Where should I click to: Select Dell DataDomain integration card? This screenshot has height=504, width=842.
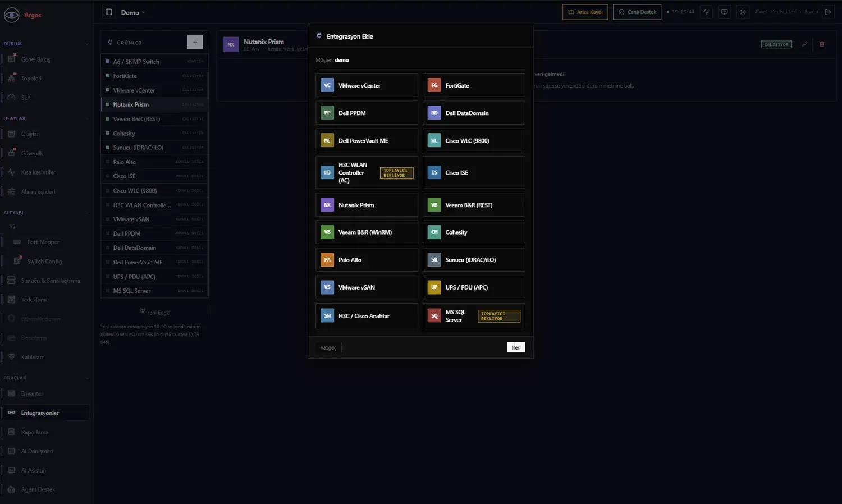coord(474,113)
